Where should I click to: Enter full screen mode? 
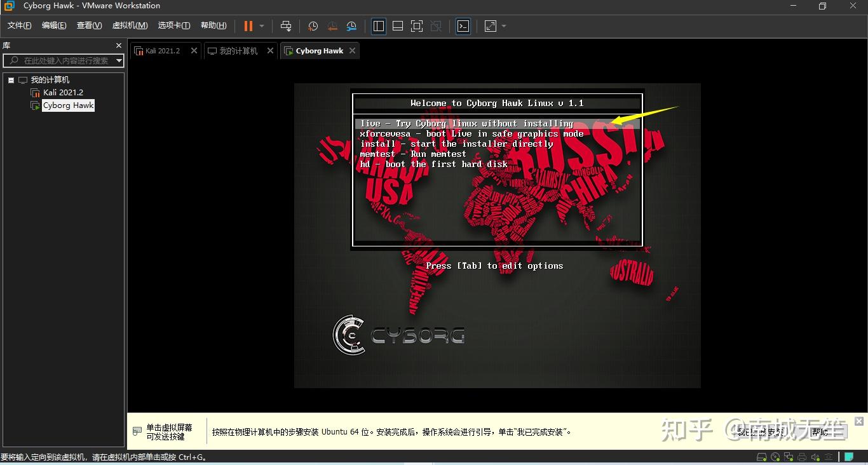point(417,26)
